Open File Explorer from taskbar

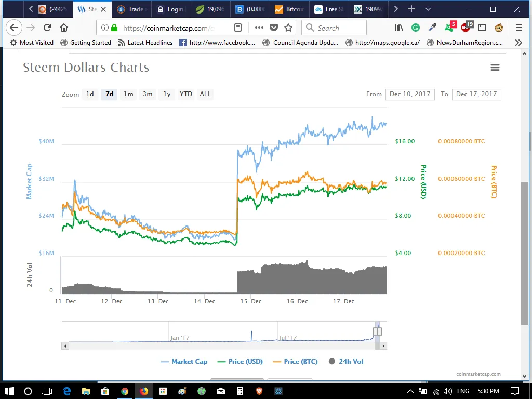(86, 391)
